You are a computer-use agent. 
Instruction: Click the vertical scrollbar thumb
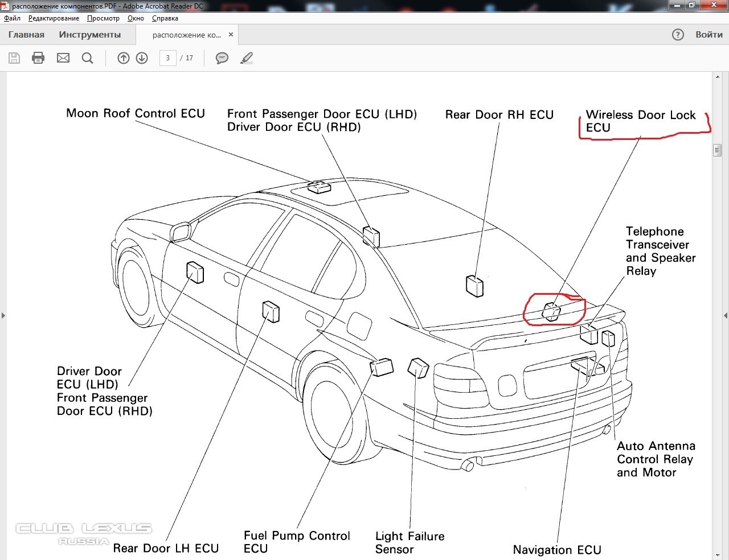pyautogui.click(x=717, y=150)
